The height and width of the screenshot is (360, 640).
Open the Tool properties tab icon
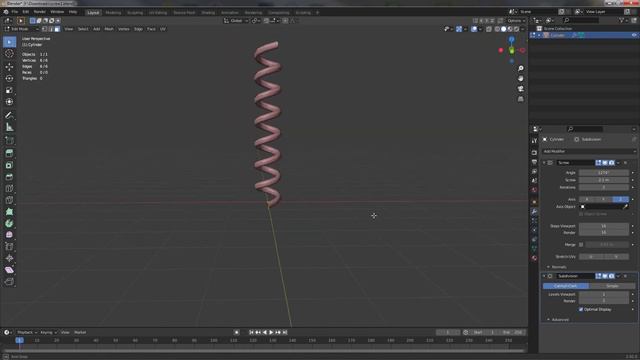pyautogui.click(x=534, y=141)
